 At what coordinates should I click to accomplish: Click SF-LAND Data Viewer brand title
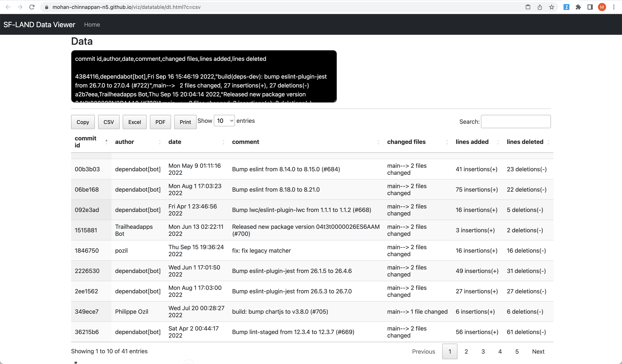pos(39,24)
